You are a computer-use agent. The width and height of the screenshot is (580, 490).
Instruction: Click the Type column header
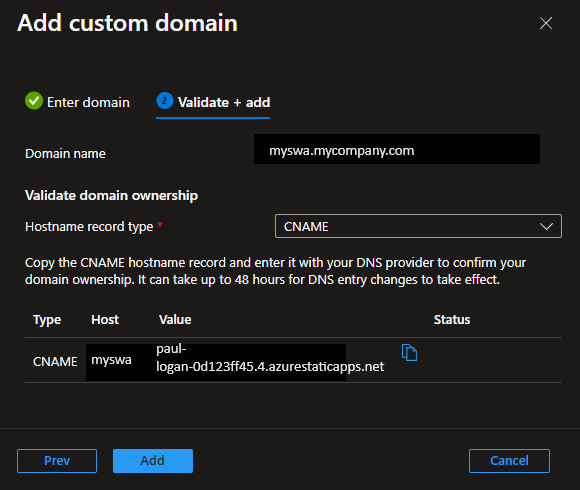(47, 320)
